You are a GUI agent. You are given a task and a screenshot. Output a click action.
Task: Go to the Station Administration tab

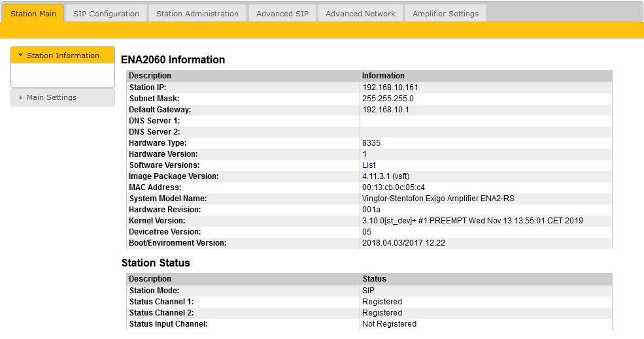197,14
